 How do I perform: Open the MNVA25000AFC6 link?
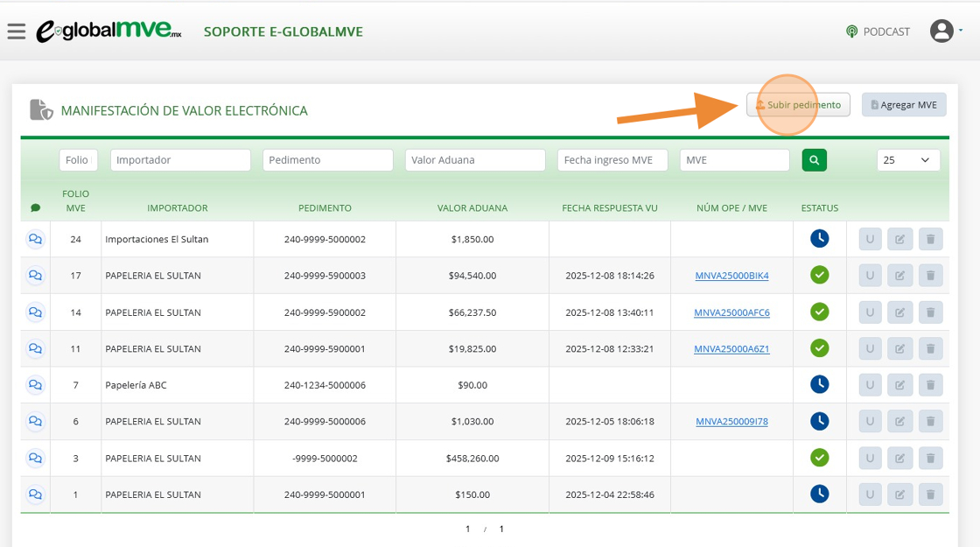[731, 312]
